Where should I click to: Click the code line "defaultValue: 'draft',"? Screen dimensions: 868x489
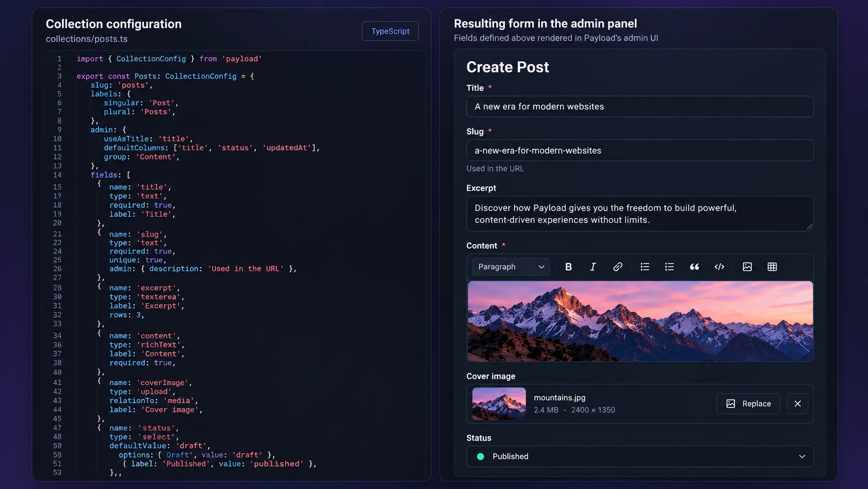tap(160, 446)
